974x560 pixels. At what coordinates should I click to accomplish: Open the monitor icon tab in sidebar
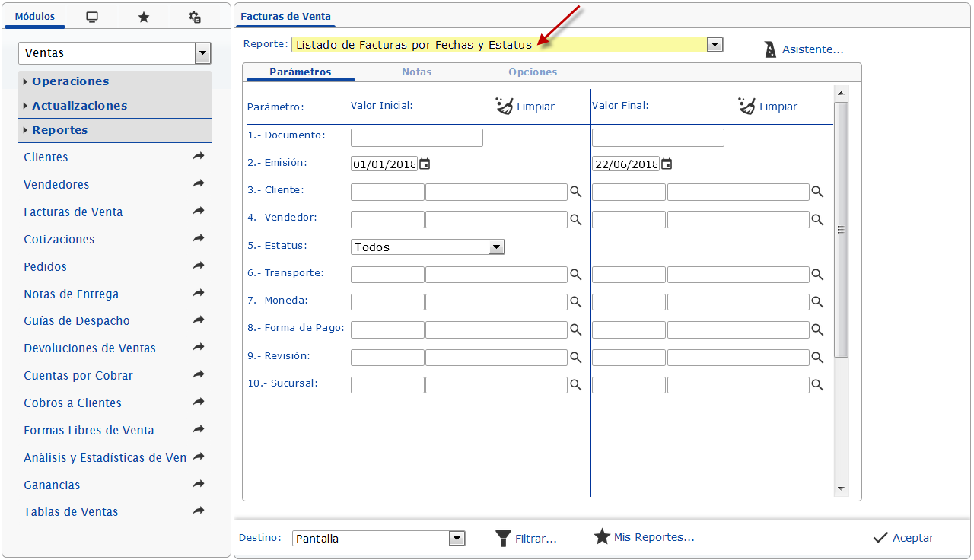pos(92,17)
